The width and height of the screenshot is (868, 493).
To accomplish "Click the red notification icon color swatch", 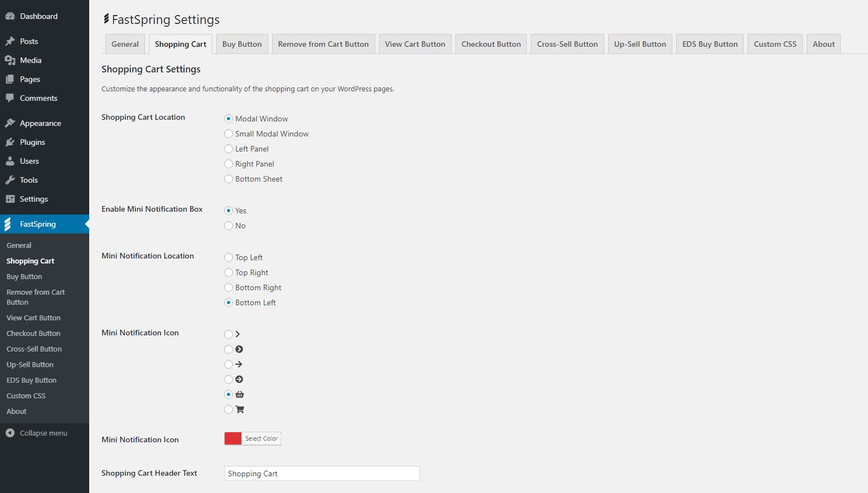I will click(233, 438).
